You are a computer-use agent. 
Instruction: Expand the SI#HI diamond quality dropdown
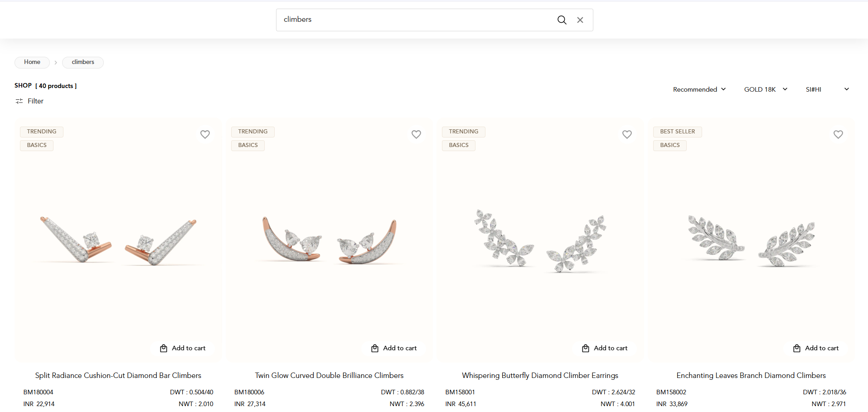coord(827,89)
